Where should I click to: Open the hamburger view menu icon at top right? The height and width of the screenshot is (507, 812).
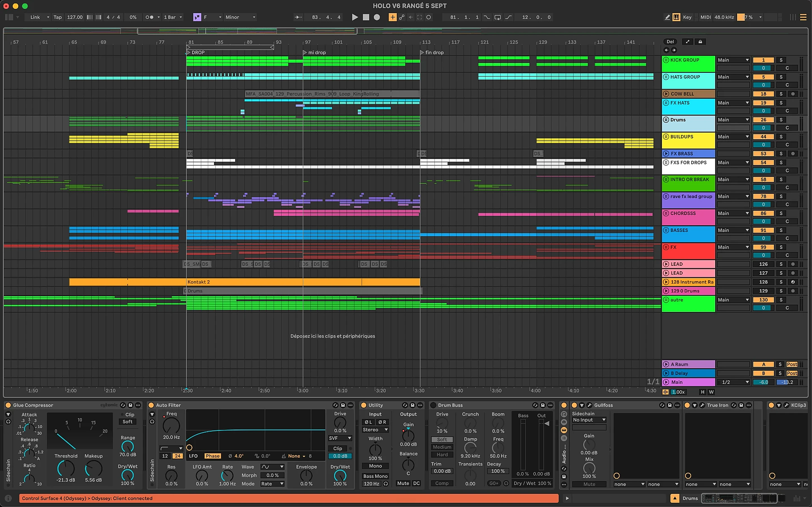pos(803,17)
